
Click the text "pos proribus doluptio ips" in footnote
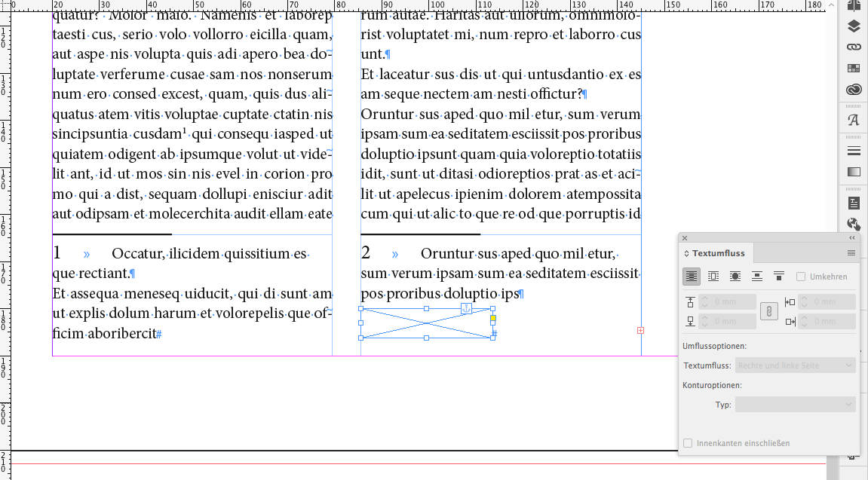coord(440,294)
